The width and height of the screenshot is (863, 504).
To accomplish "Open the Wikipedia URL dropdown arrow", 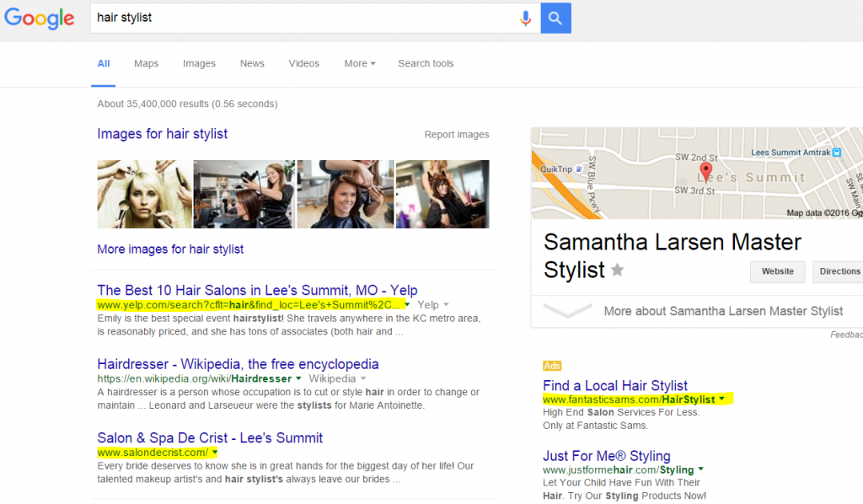I will click(x=298, y=378).
